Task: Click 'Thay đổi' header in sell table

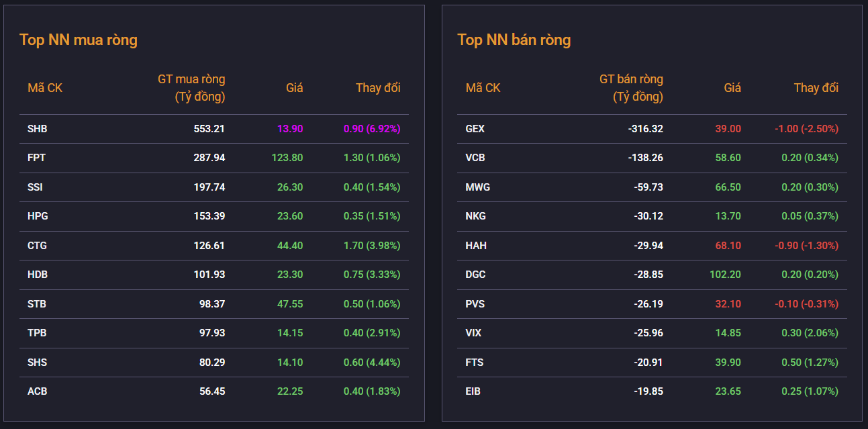Action: click(816, 88)
